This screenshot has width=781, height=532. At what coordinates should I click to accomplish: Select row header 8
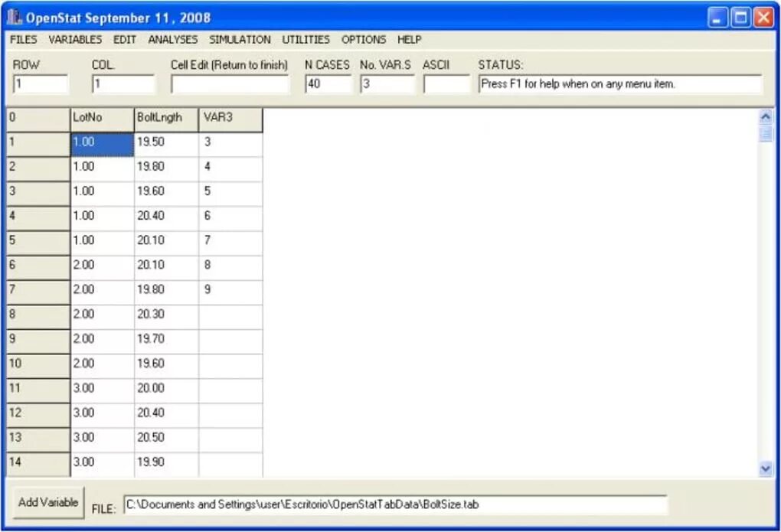(x=38, y=317)
